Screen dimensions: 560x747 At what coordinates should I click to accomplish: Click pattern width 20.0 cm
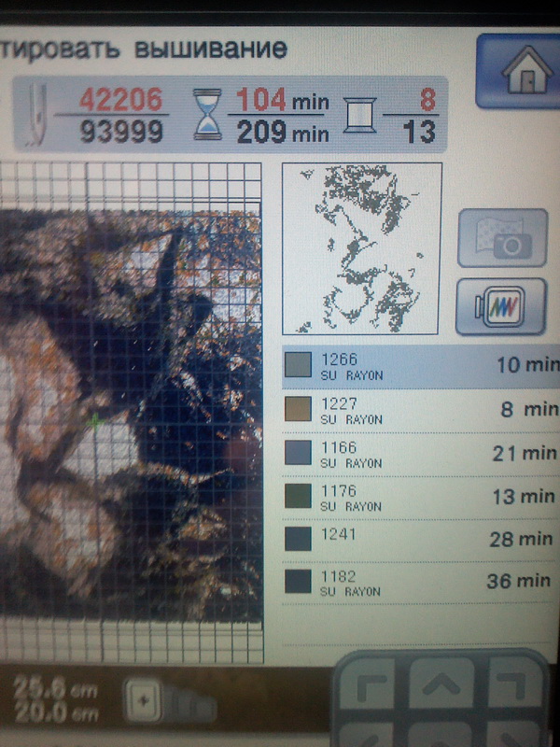click(x=56, y=713)
